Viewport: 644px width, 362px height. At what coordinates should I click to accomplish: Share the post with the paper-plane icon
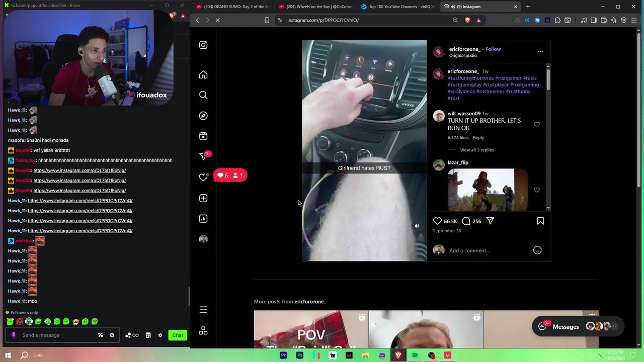tap(490, 221)
